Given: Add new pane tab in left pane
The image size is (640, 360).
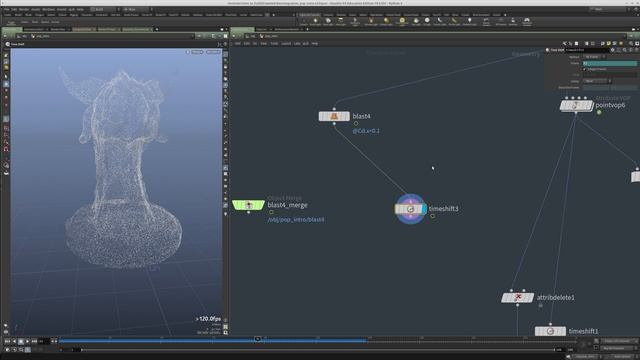Looking at the screenshot, I should coord(157,29).
